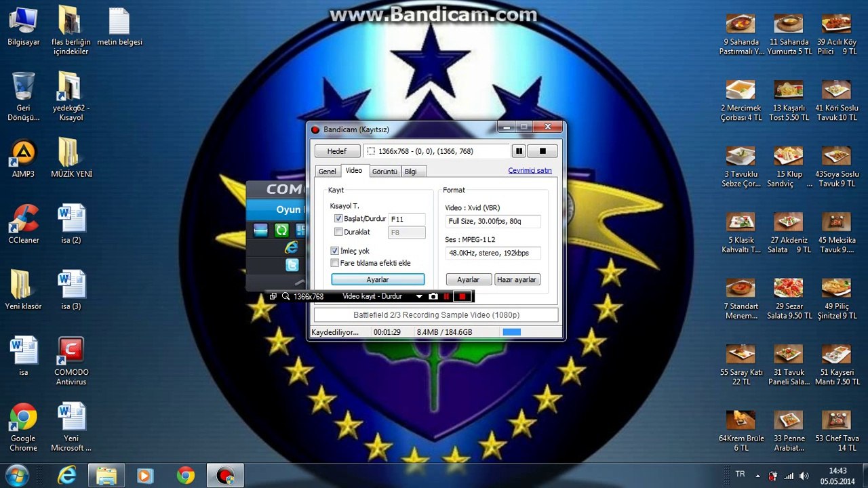
Task: Toggle the İmleç yok checkbox
Action: [x=334, y=251]
